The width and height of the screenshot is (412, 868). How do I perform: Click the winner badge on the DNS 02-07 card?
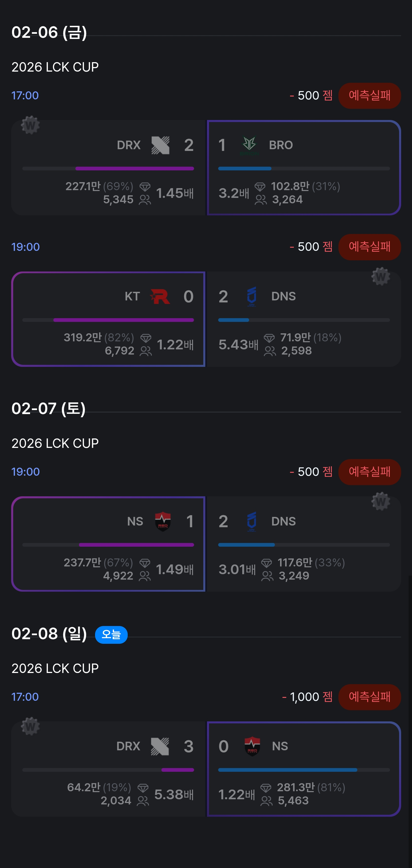(x=381, y=501)
